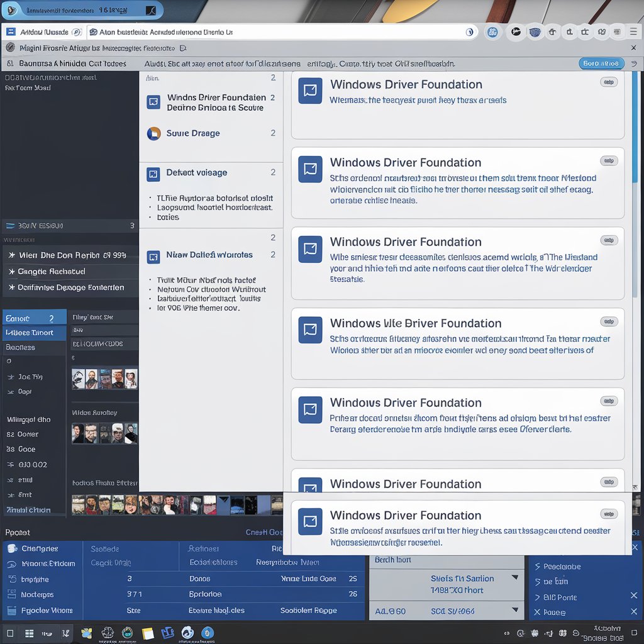
Task: Select the 'Eanorc' tab
Action: pyautogui.click(x=35, y=318)
